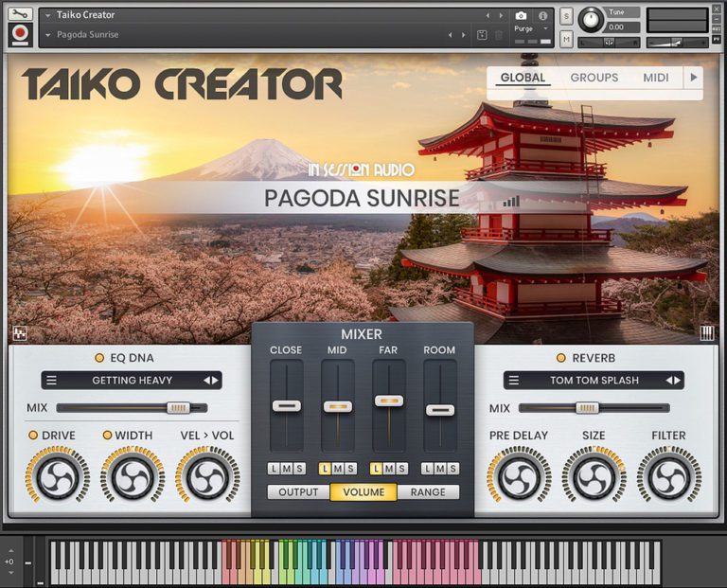Image resolution: width=727 pixels, height=588 pixels.
Task: Click the DRIVE knob
Action: [x=58, y=476]
